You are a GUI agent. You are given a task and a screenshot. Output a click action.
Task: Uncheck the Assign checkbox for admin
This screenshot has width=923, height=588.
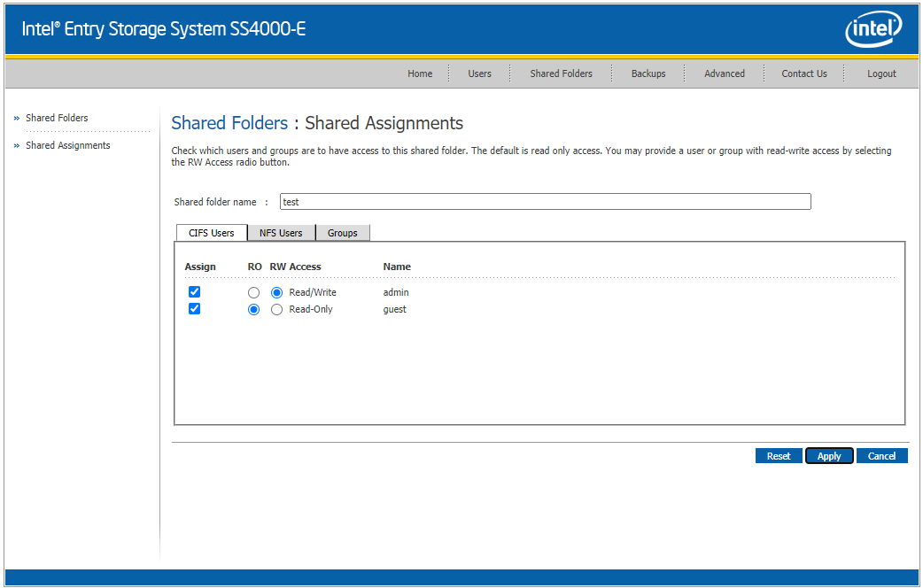tap(194, 292)
